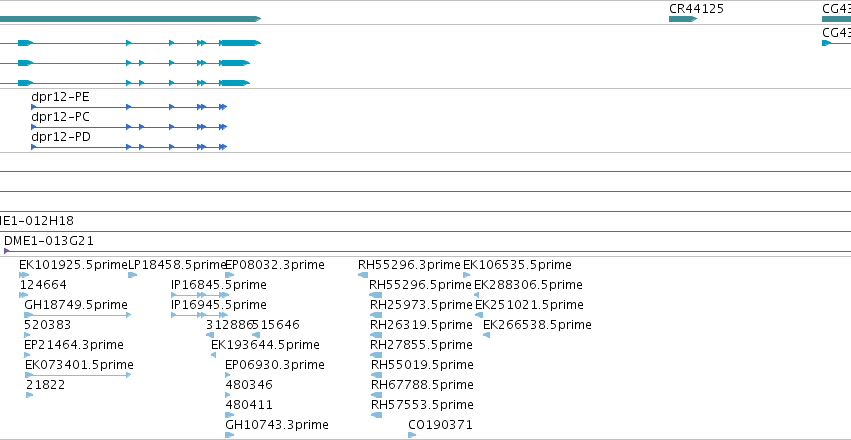Click the GH18749.5prime EST feature line
The image size is (851, 440).
(78, 315)
